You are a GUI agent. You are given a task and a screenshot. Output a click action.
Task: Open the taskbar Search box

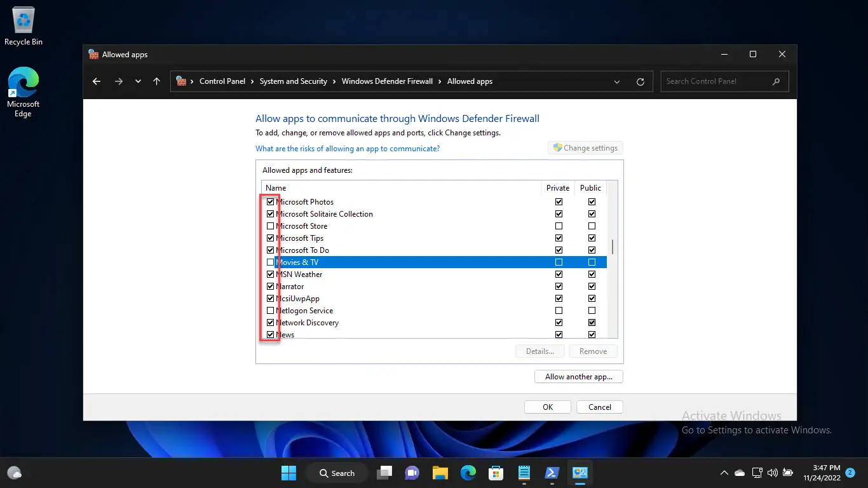[x=337, y=473]
